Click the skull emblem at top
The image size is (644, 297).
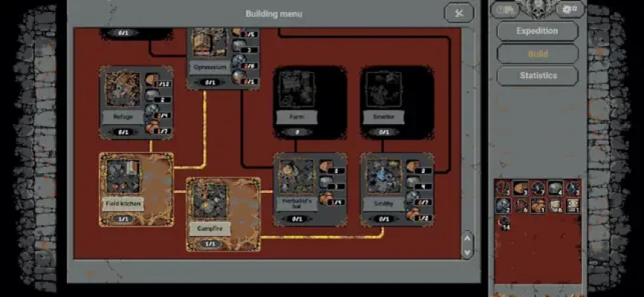[x=538, y=9]
